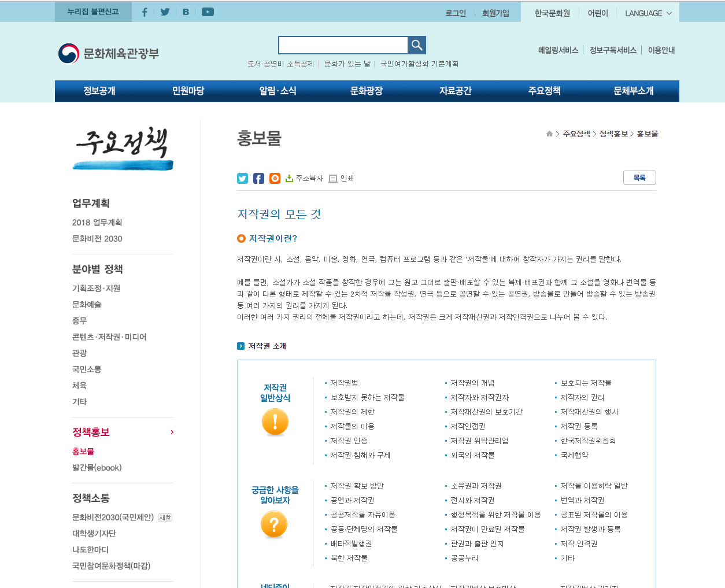Image resolution: width=725 pixels, height=588 pixels.
Task: Print the page with 인쇄 icon
Action: [341, 178]
